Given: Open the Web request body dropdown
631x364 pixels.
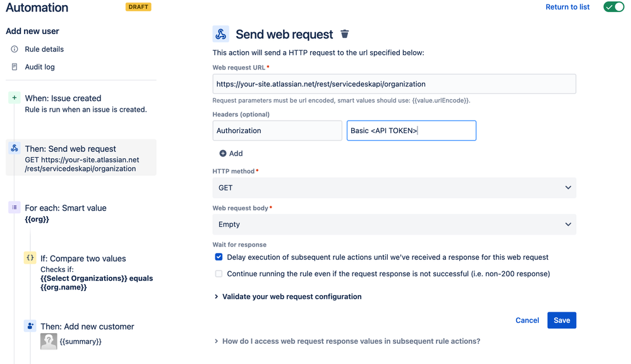Looking at the screenshot, I should tap(394, 224).
